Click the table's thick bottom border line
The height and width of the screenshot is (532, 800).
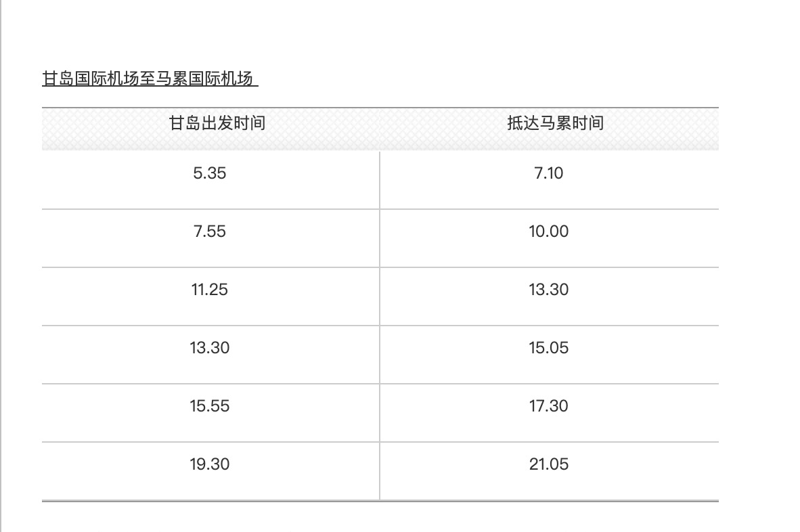coord(380,501)
